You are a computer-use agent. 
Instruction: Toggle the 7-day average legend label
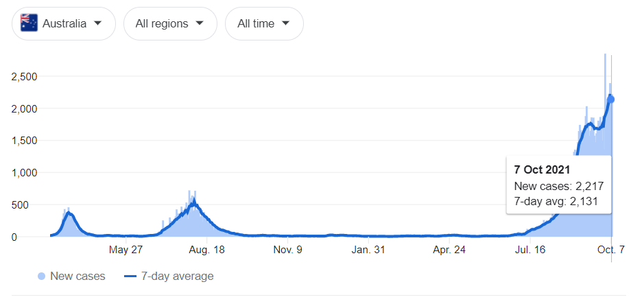click(x=177, y=276)
